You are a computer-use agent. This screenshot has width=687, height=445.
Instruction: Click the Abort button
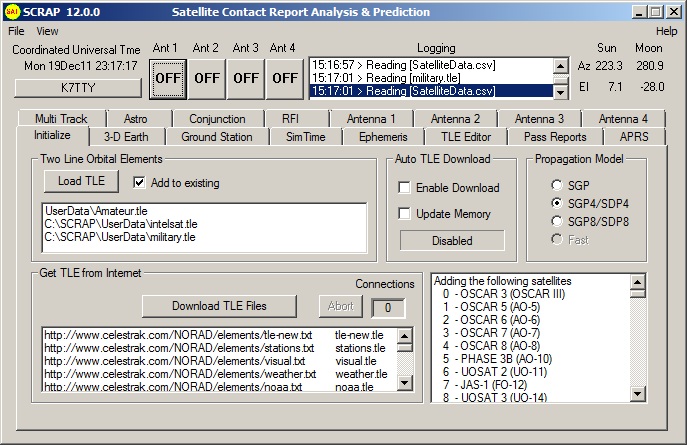[x=340, y=306]
